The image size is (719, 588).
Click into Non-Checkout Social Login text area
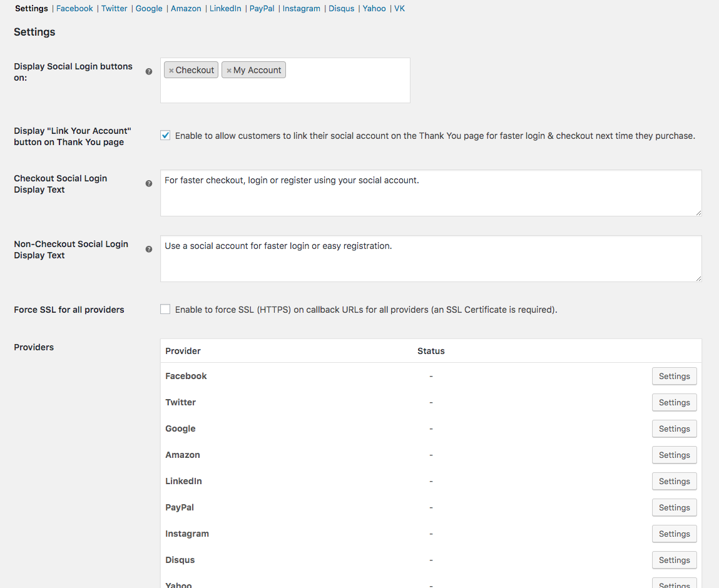click(x=431, y=259)
